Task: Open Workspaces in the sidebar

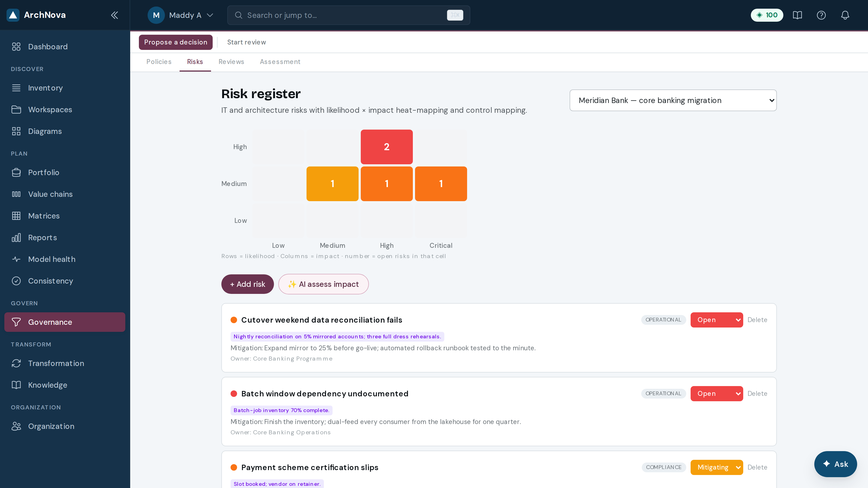Action: tap(65, 110)
